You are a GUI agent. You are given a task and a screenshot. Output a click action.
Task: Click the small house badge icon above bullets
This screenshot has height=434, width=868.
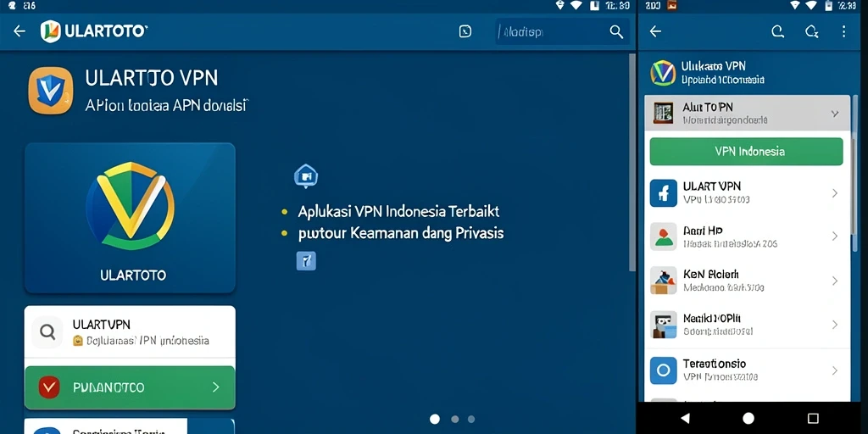pyautogui.click(x=305, y=176)
